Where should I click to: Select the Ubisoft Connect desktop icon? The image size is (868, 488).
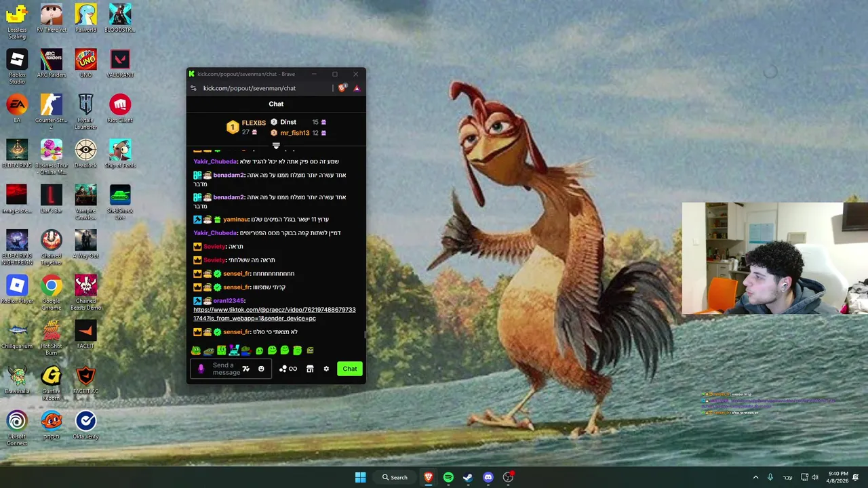pyautogui.click(x=17, y=428)
